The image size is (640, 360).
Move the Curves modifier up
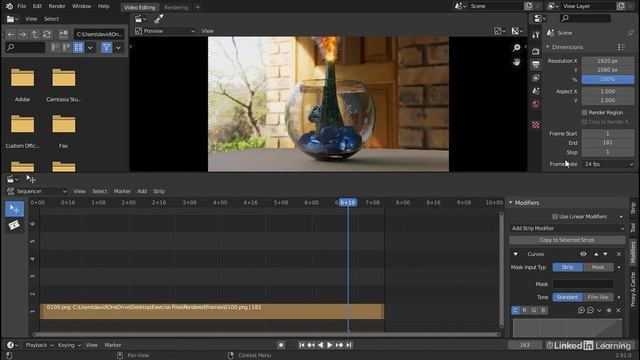(596, 254)
